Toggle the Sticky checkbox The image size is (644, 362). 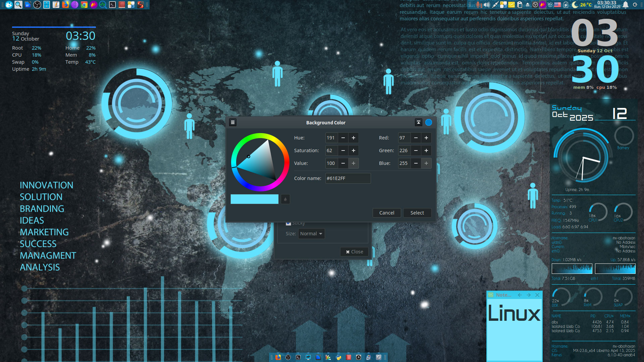288,223
